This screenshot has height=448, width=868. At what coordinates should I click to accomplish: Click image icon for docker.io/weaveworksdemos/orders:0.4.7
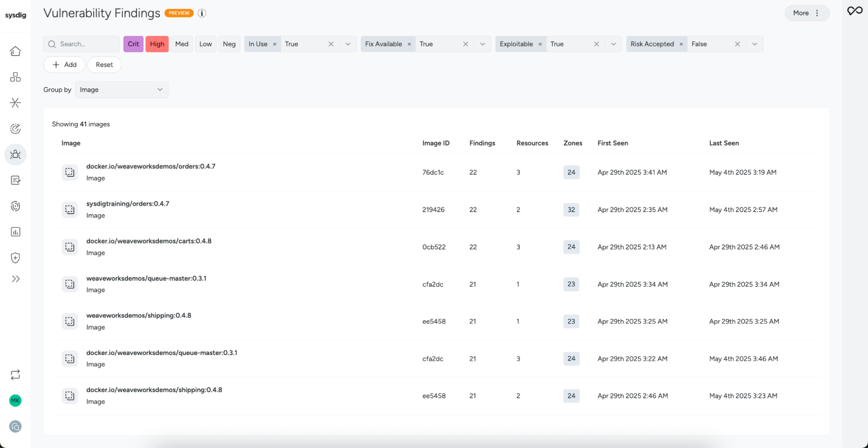point(70,173)
